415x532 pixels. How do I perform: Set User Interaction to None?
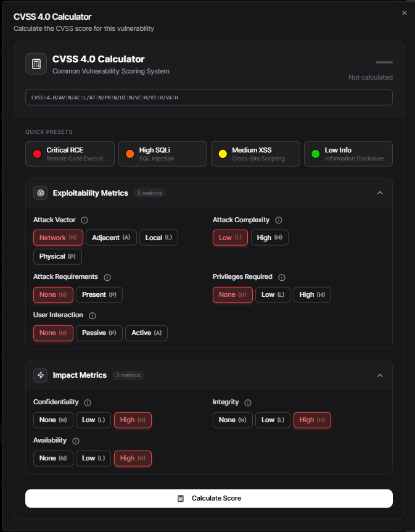pyautogui.click(x=53, y=333)
